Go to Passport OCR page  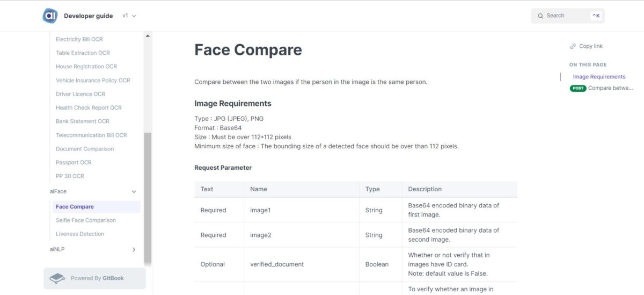click(x=74, y=162)
